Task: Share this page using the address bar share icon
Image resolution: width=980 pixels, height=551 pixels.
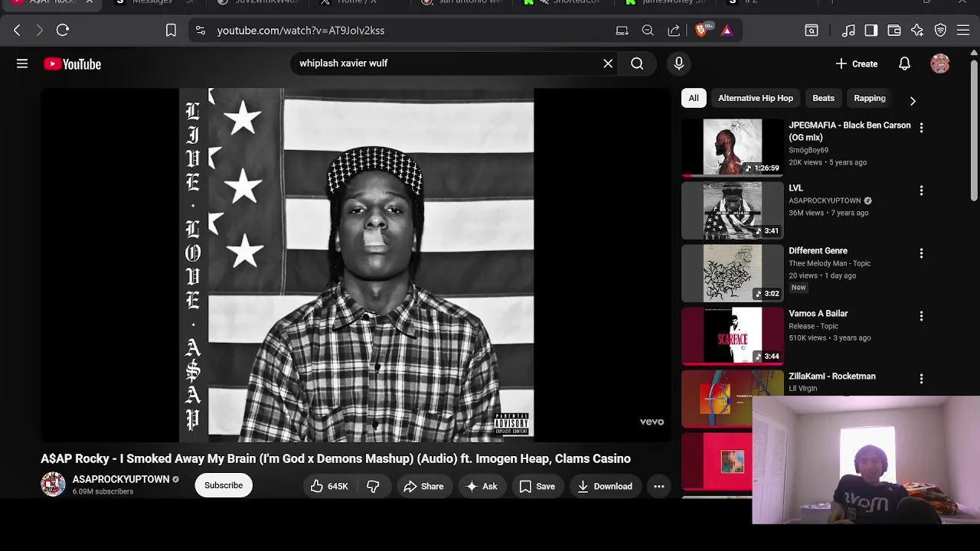Action: [x=674, y=31]
